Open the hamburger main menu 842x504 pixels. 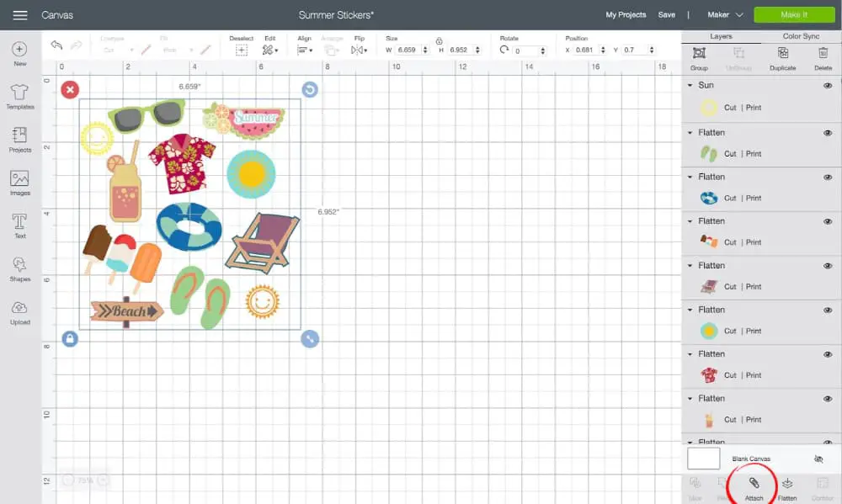20,15
